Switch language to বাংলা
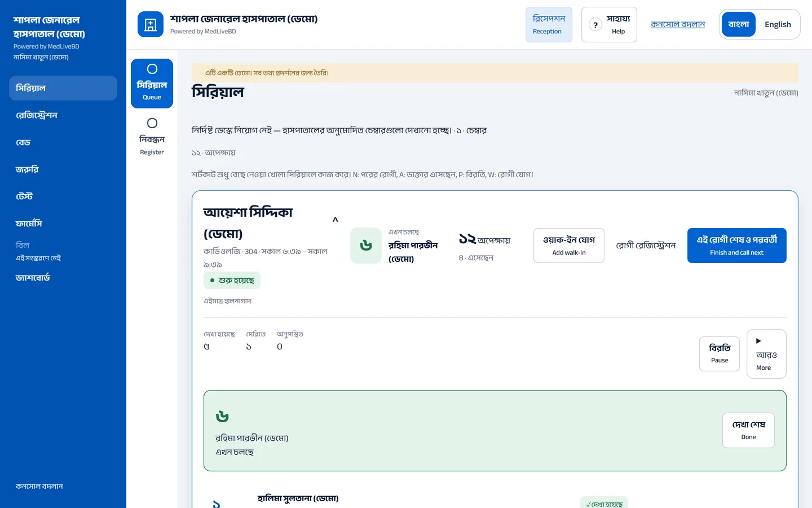The height and width of the screenshot is (508, 812). click(x=738, y=24)
